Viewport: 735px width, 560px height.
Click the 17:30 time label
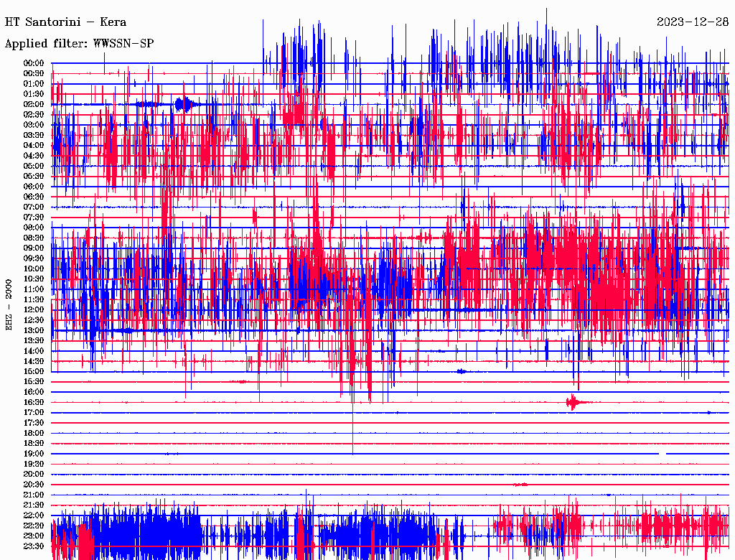[x=34, y=423]
